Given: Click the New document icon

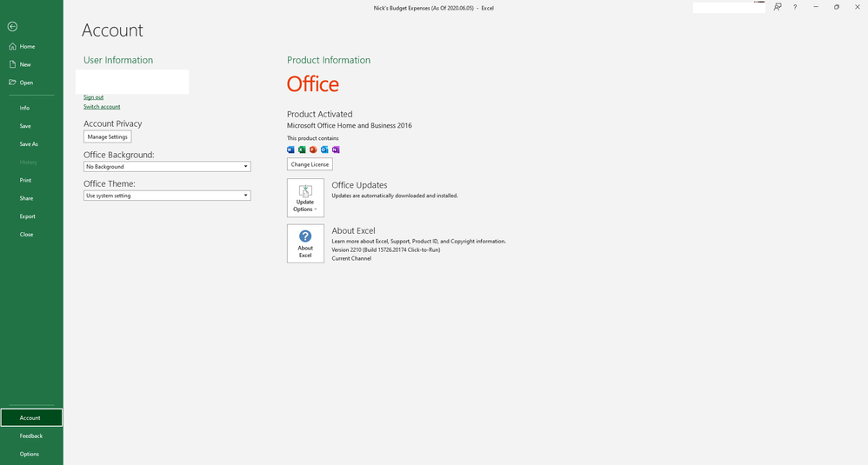Looking at the screenshot, I should (x=13, y=64).
